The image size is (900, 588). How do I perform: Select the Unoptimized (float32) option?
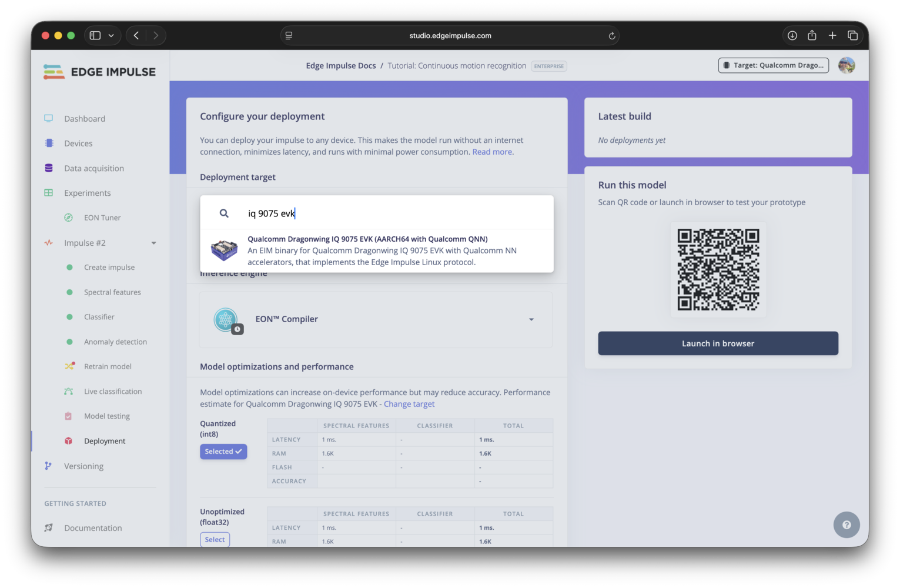pyautogui.click(x=215, y=539)
